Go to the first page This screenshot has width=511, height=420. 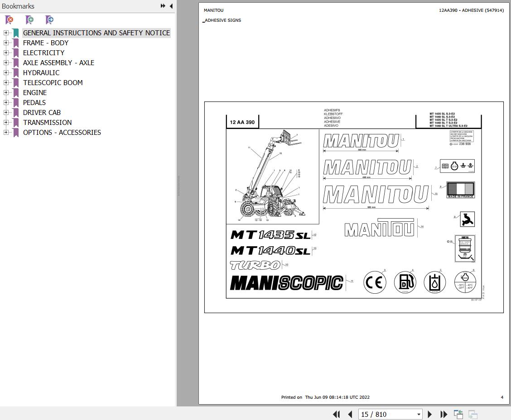coord(336,414)
